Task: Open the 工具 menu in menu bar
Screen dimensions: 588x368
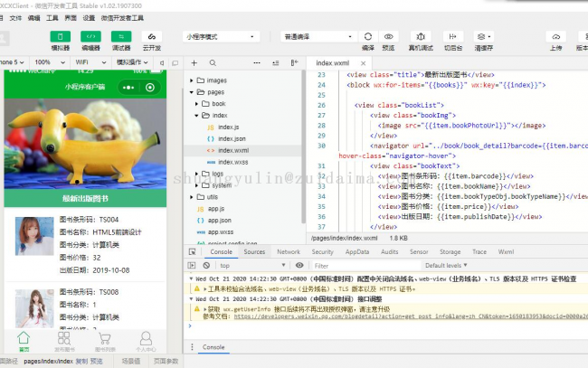Action: [x=52, y=17]
